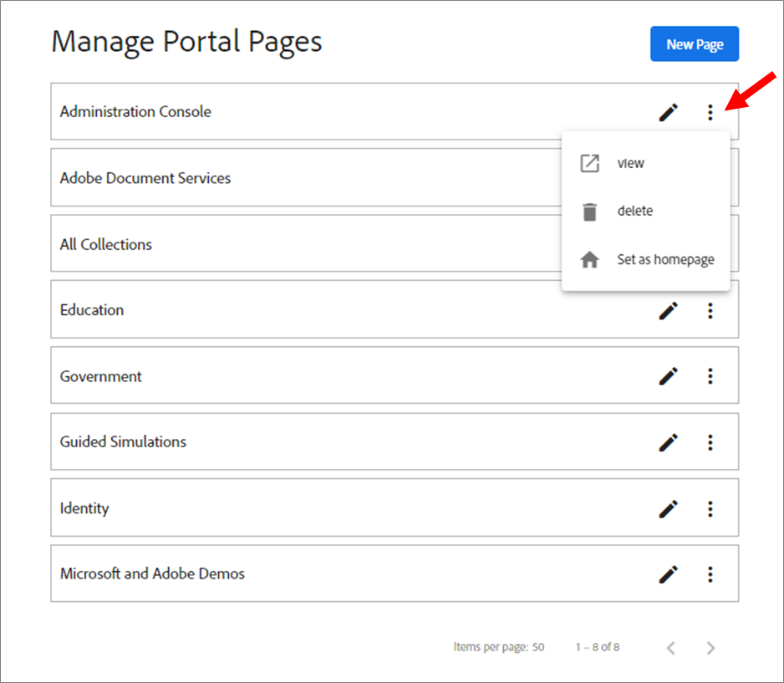Edit the Education page with pencil icon
The height and width of the screenshot is (683, 784).
click(x=669, y=310)
